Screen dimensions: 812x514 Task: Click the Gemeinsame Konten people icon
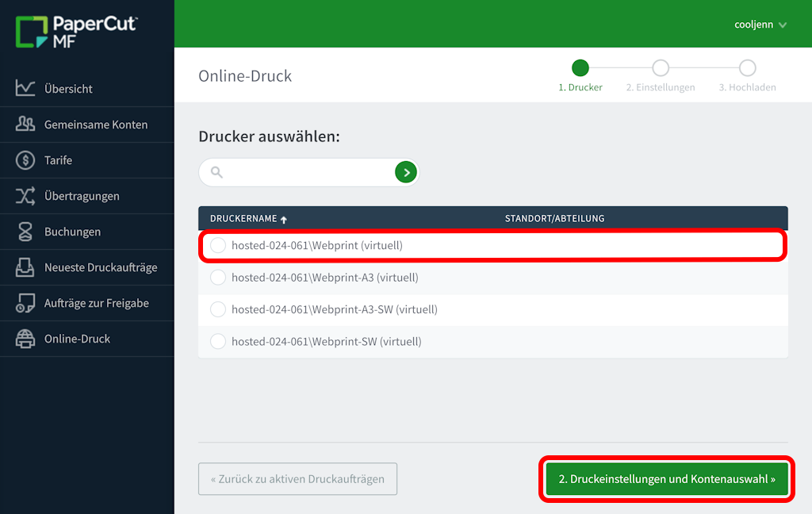click(25, 124)
